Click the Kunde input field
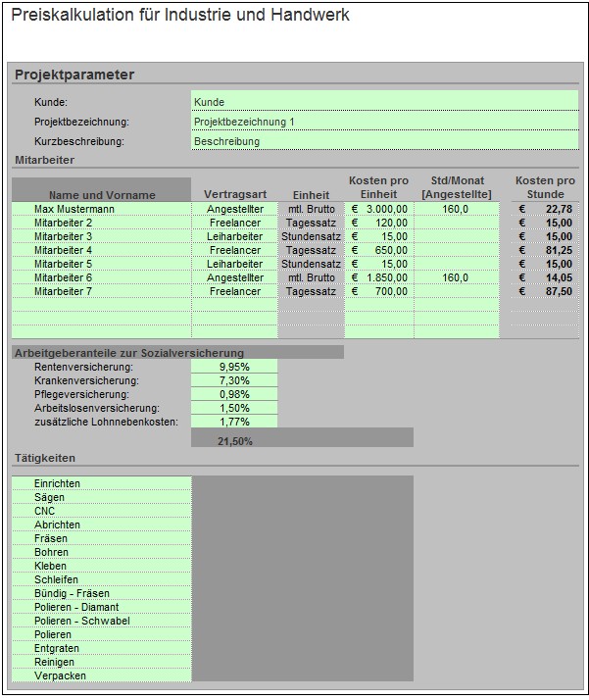The image size is (589, 700). coord(384,102)
